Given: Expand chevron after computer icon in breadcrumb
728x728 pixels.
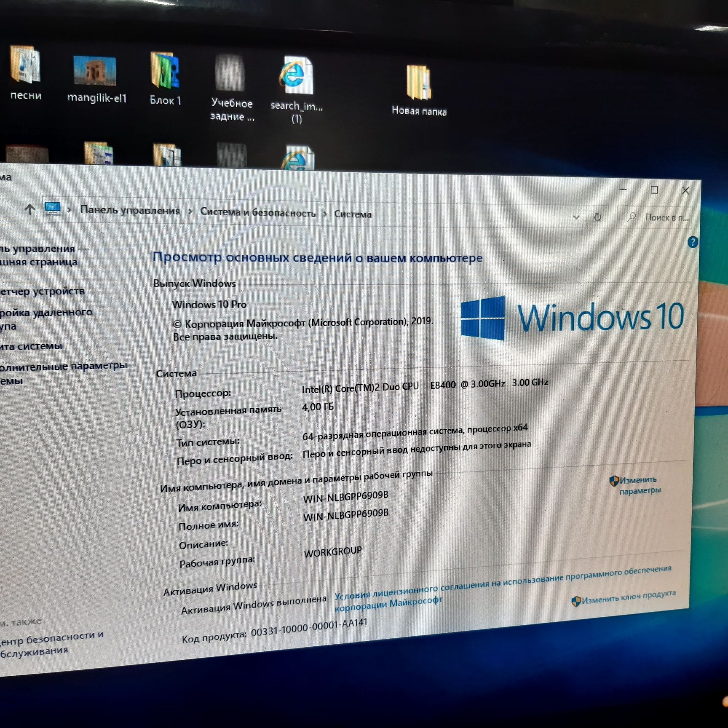Looking at the screenshot, I should 69,209.
